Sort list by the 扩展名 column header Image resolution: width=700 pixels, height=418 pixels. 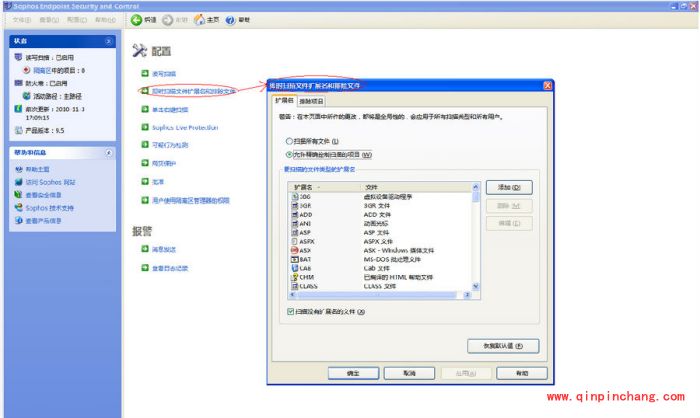coord(324,187)
